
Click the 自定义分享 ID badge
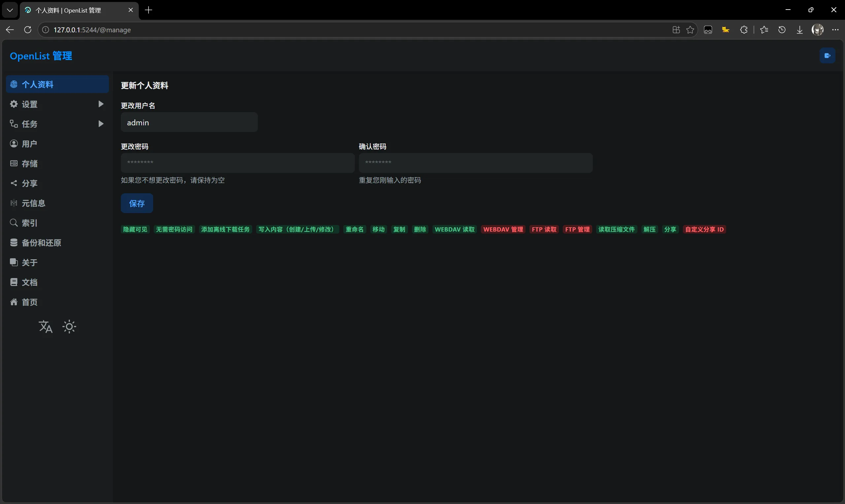coord(704,230)
